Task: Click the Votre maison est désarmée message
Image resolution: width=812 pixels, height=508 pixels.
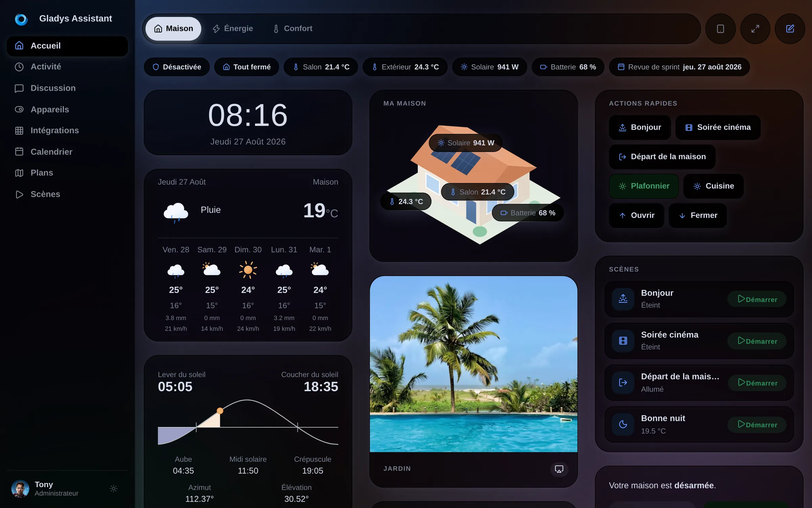Action: click(x=662, y=485)
